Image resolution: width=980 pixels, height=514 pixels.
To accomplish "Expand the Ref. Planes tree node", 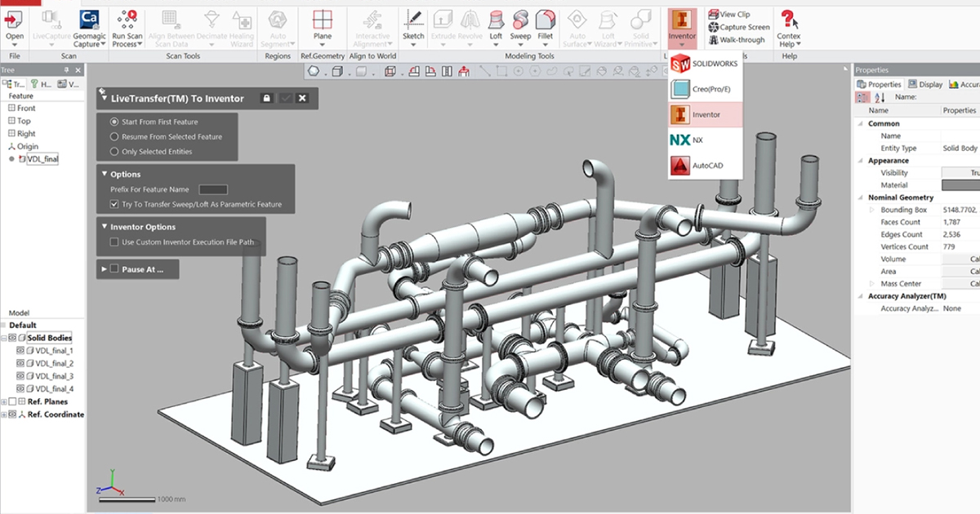I will (4, 401).
